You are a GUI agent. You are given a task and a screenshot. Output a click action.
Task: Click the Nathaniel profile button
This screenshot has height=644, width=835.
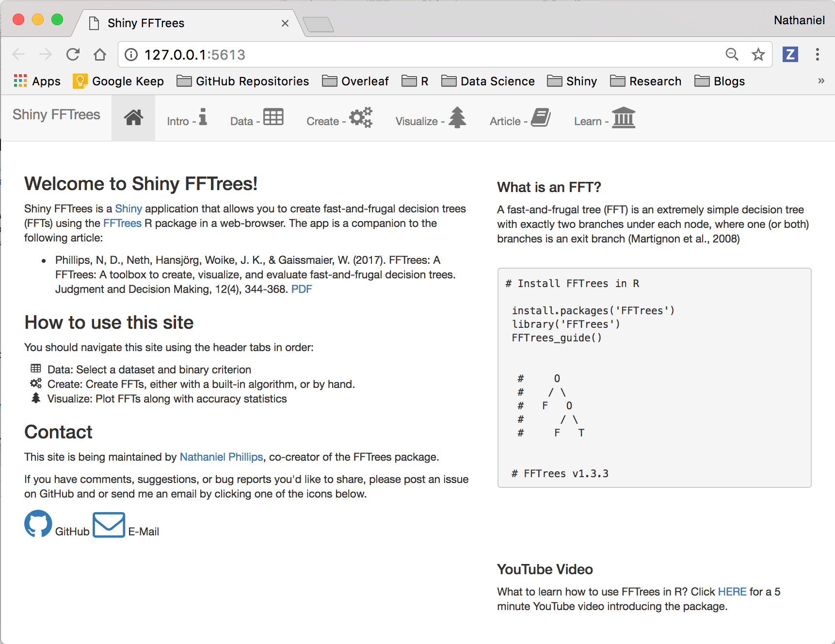tap(799, 20)
